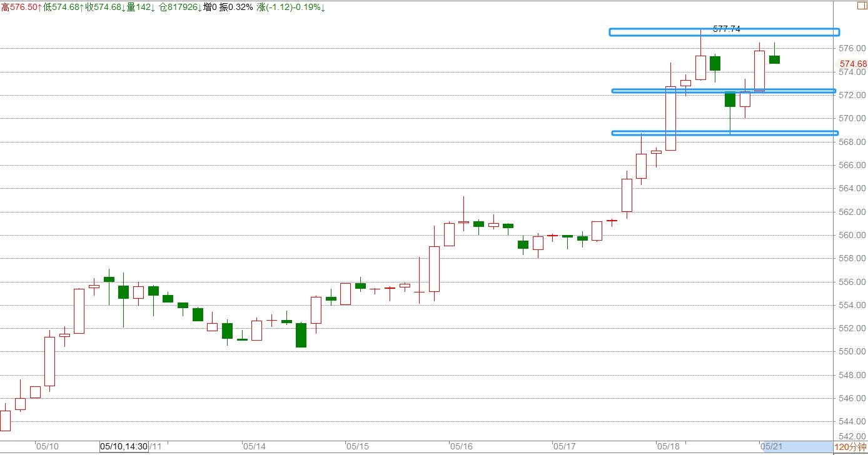Click the 05/17 date on time axis

[x=564, y=447]
